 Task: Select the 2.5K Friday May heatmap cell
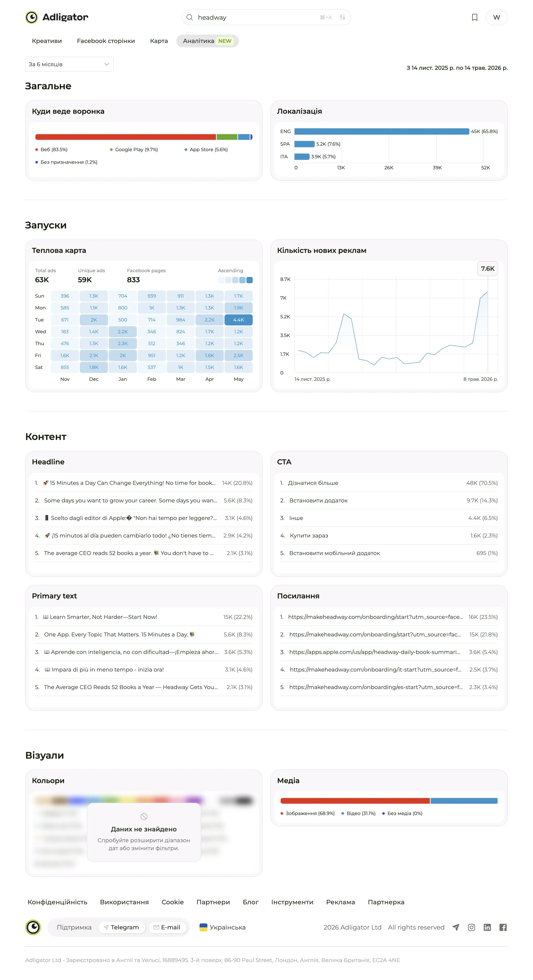pos(238,355)
